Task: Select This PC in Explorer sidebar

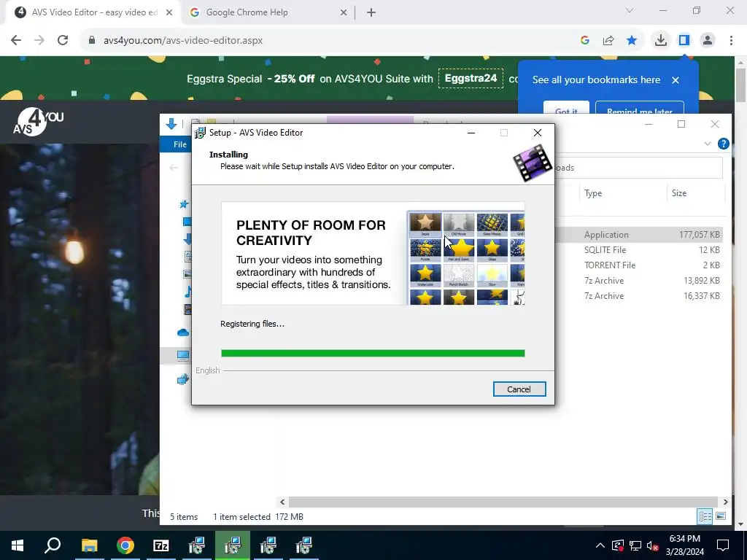Action: click(183, 355)
